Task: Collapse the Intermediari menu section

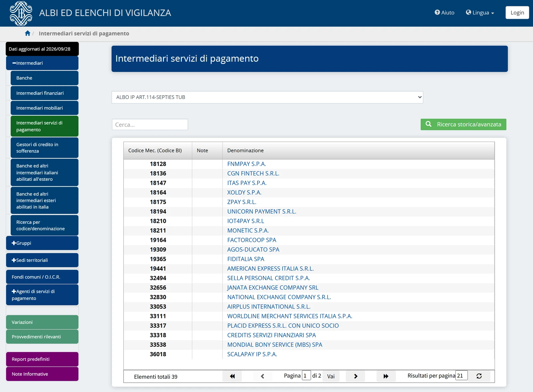Action: pos(42,63)
